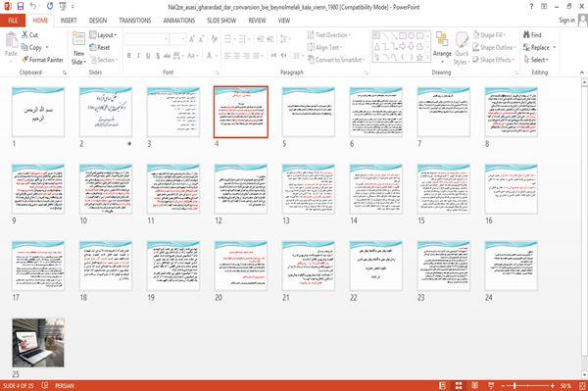
Task: Switch to the DESIGN tab
Action: (98, 21)
